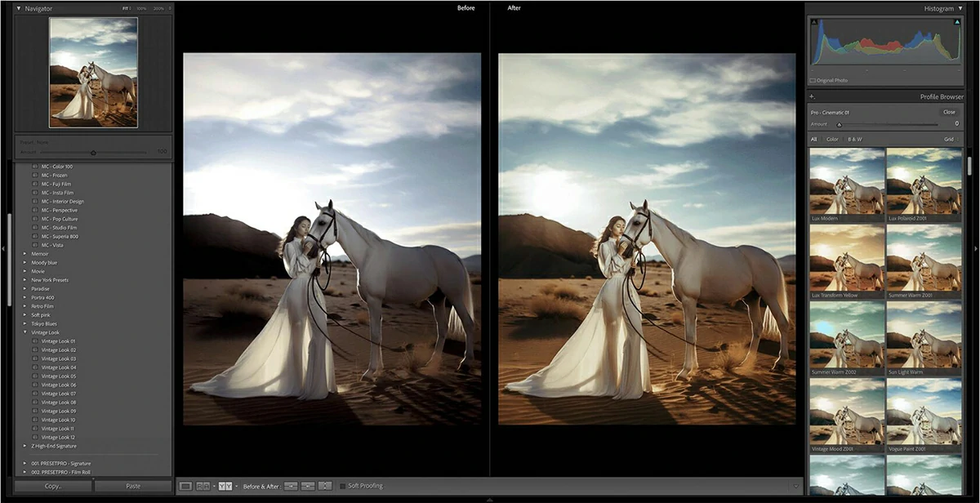Show All profiles filter
This screenshot has height=503, width=980.
[813, 140]
